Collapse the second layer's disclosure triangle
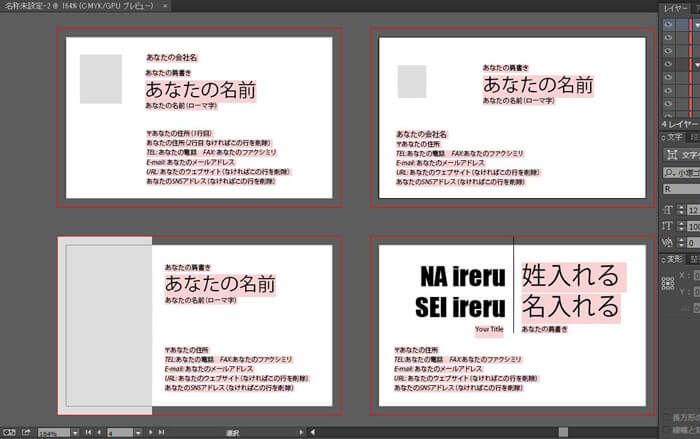700x439 pixels. point(697,65)
